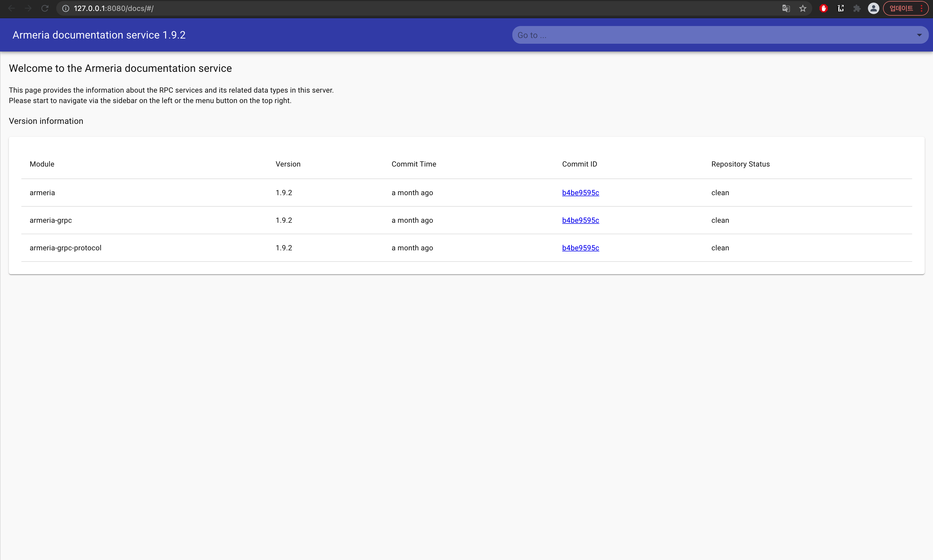Viewport: 933px width, 560px height.
Task: Open the AdBlock extension icon
Action: point(824,8)
